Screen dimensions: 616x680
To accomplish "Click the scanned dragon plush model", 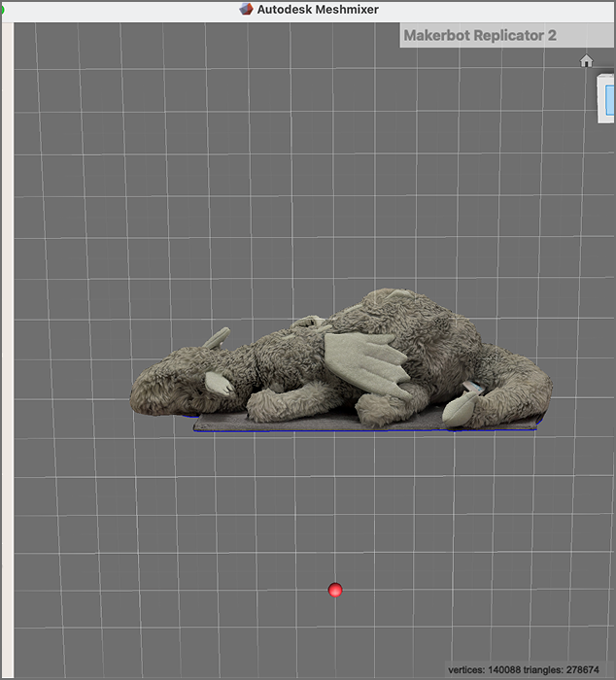I will point(341,360).
